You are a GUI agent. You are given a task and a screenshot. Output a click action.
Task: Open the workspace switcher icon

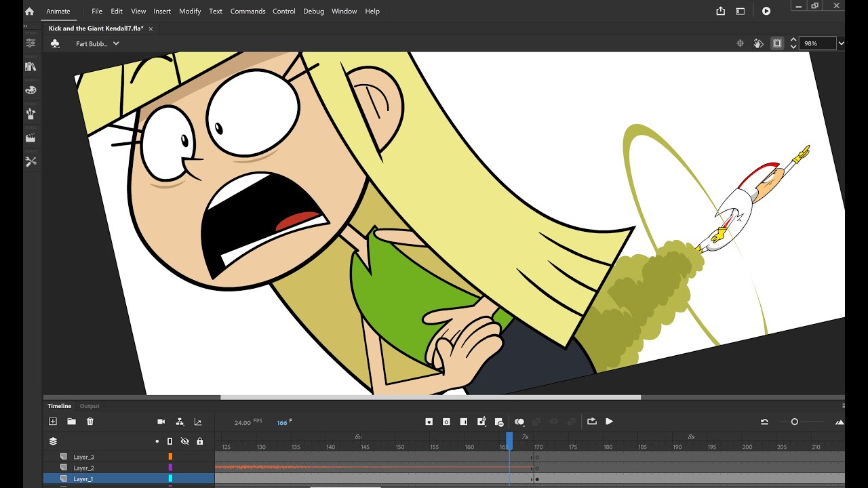(x=740, y=11)
